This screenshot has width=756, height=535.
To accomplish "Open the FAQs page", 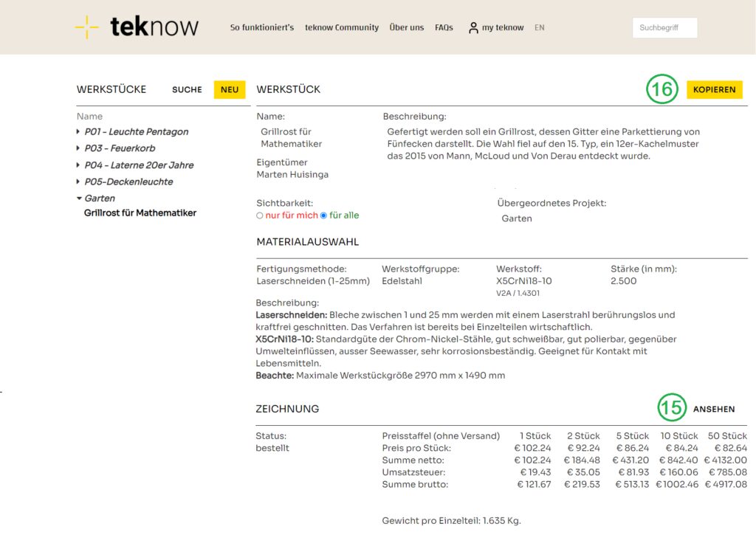I will tap(444, 27).
